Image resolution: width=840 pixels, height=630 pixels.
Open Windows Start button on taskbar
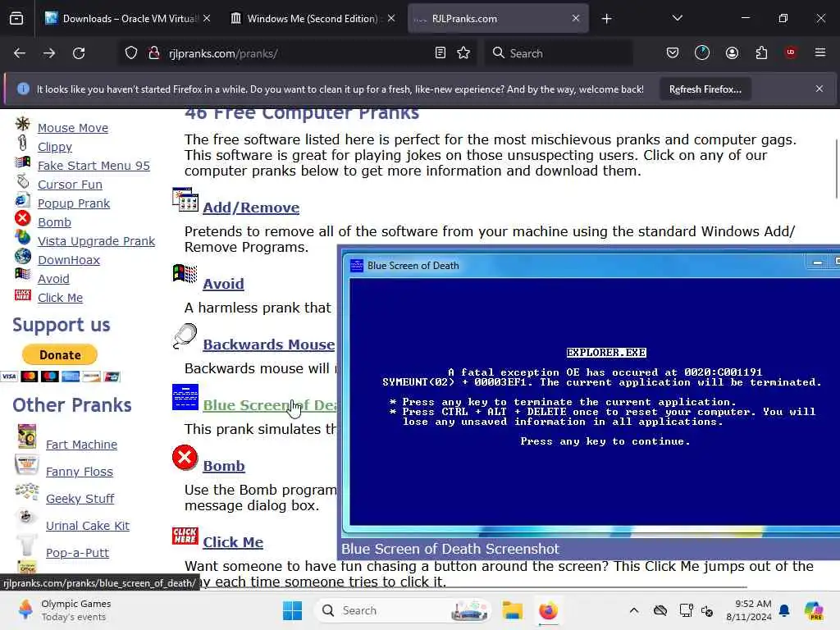click(x=293, y=610)
